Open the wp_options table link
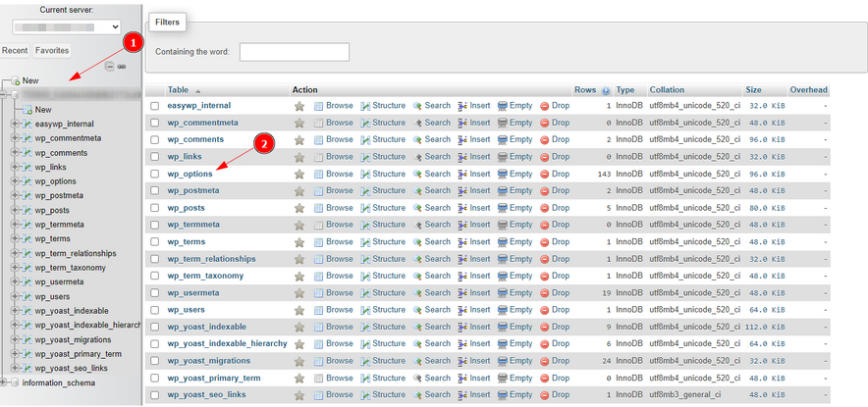Viewport: 868px width, 407px height. (x=190, y=174)
